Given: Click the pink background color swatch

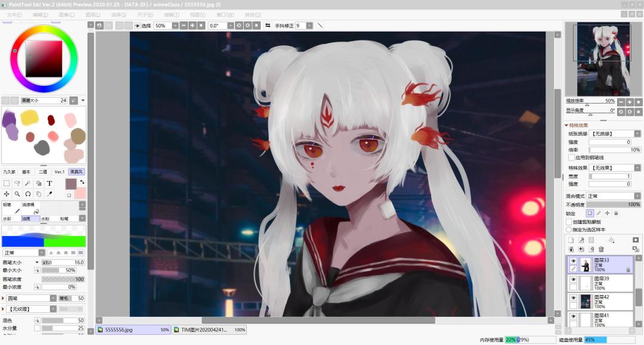Looking at the screenshot, I should click(80, 193).
